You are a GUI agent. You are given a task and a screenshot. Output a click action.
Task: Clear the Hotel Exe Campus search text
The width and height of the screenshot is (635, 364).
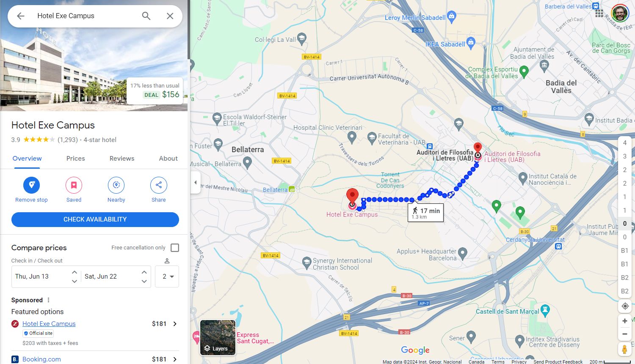coord(170,16)
